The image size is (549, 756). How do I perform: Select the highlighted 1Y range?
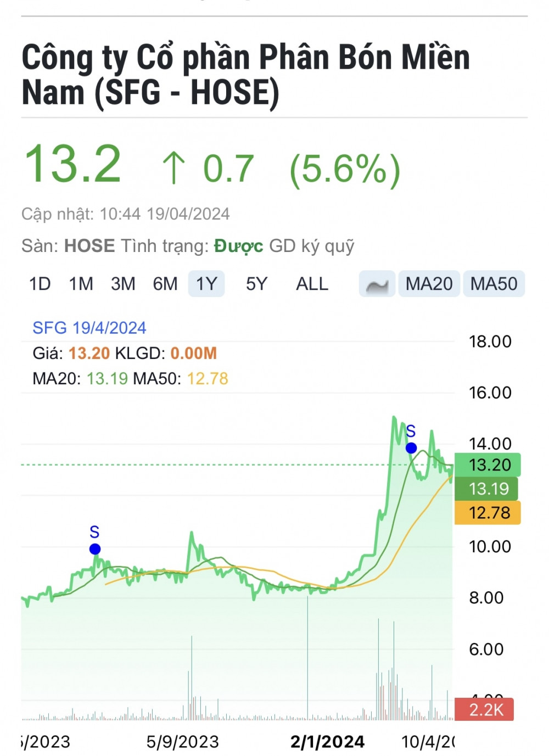point(206,284)
